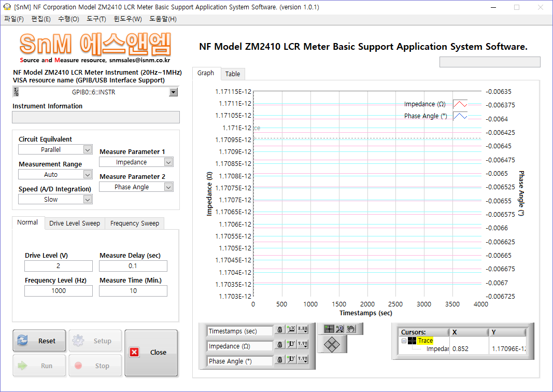Open the 도움말(H) menu

(163, 19)
